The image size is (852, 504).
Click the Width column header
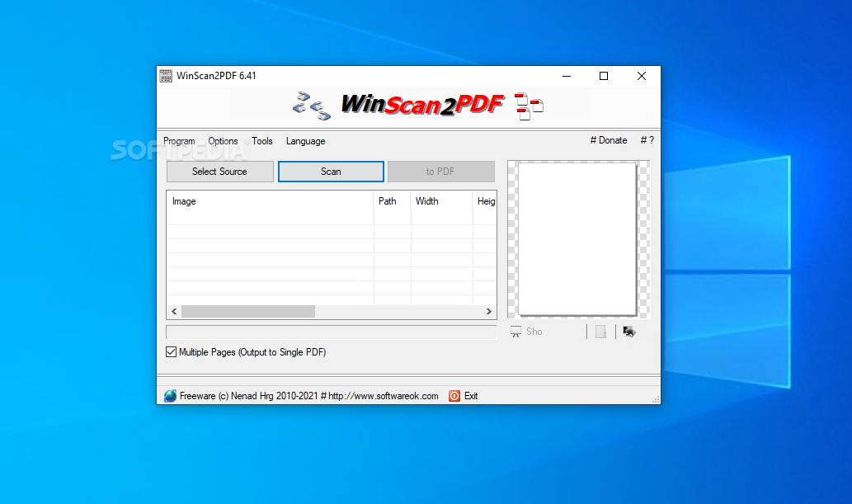click(x=441, y=201)
